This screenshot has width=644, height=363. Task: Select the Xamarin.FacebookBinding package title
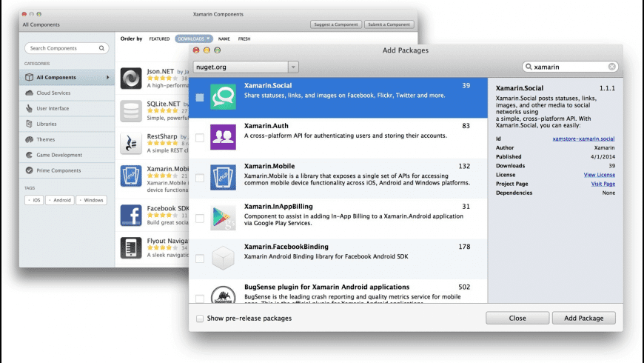coord(286,247)
